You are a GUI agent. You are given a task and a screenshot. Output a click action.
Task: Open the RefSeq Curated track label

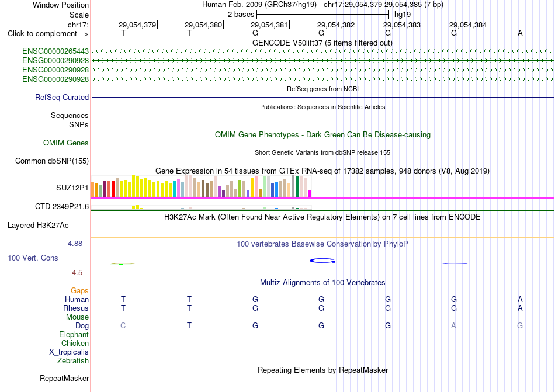click(62, 98)
